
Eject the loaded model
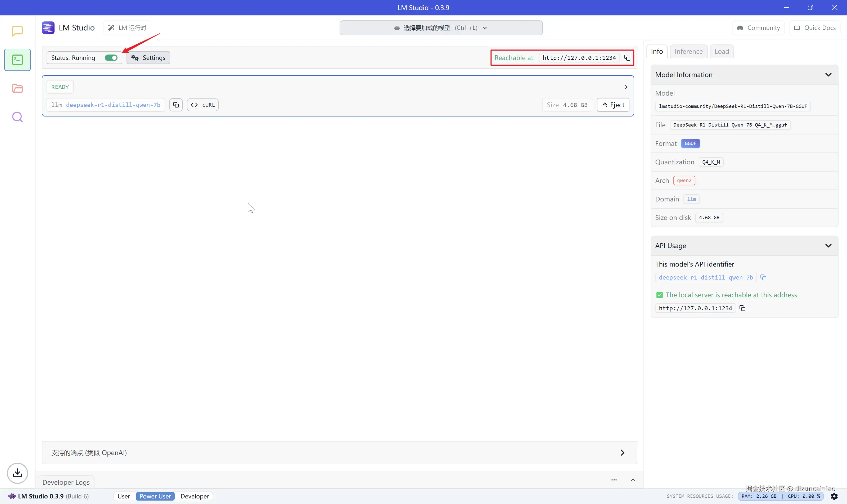pos(613,105)
